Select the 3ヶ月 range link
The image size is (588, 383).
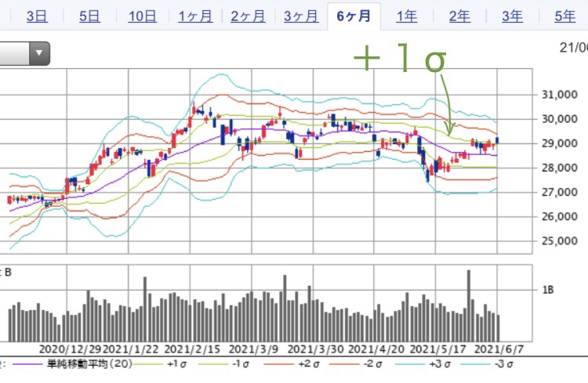point(301,16)
